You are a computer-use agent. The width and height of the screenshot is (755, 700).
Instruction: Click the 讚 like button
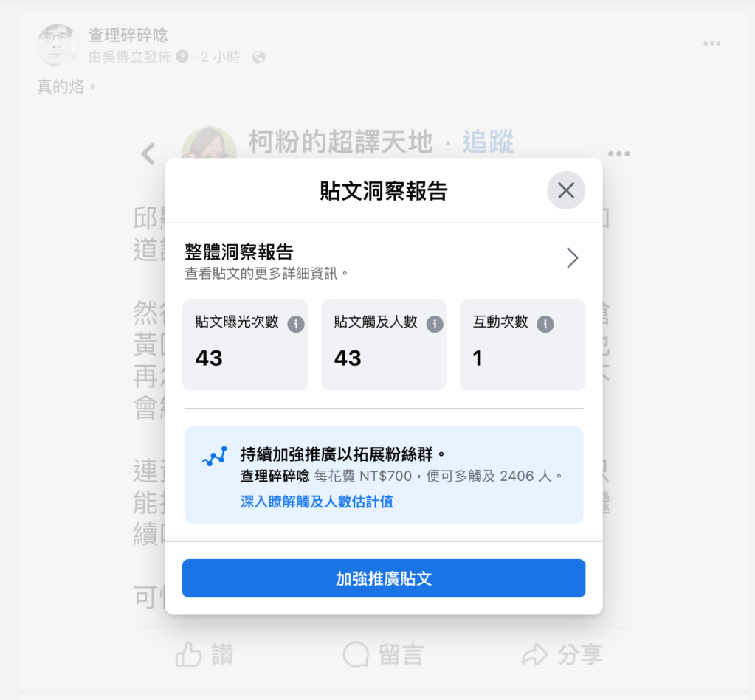pos(204,654)
